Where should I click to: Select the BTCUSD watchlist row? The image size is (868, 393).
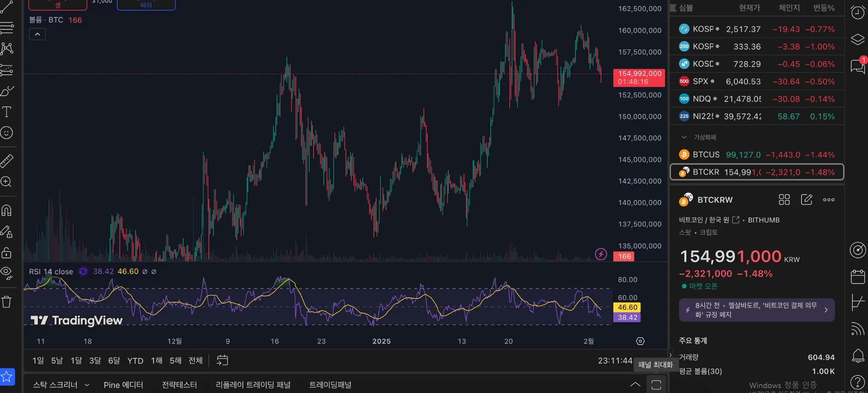(757, 154)
